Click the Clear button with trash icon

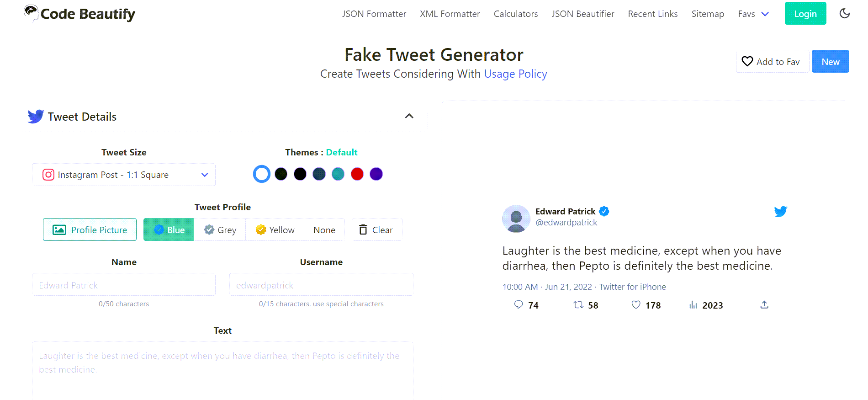[x=376, y=229]
